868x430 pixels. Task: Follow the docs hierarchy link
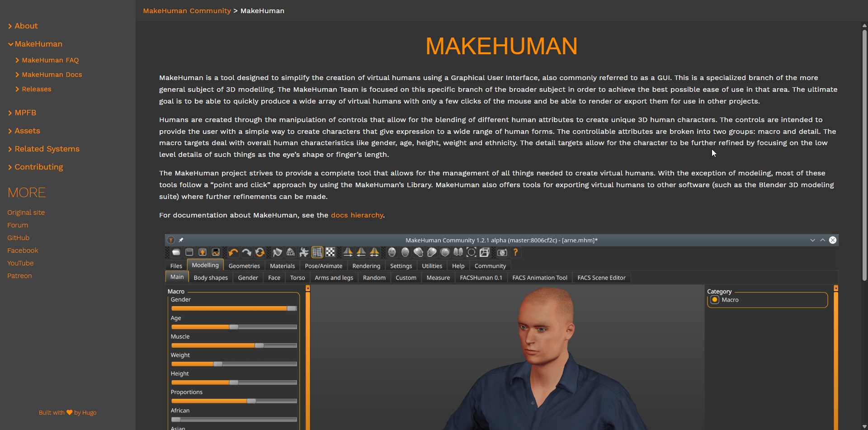tap(357, 215)
